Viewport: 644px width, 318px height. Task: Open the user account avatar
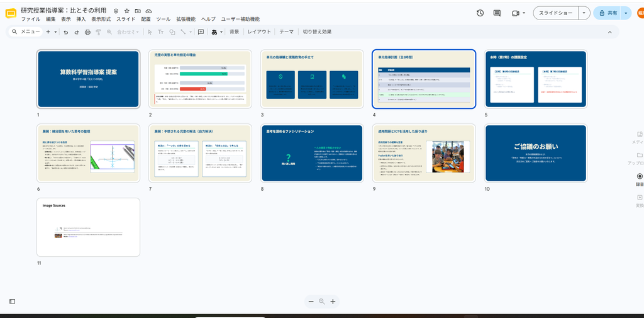[x=641, y=13]
